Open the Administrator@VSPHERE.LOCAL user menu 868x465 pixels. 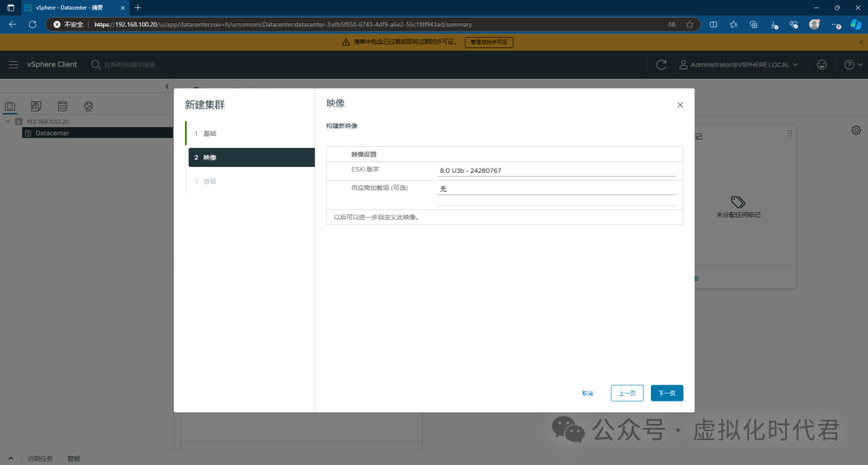pyautogui.click(x=739, y=65)
